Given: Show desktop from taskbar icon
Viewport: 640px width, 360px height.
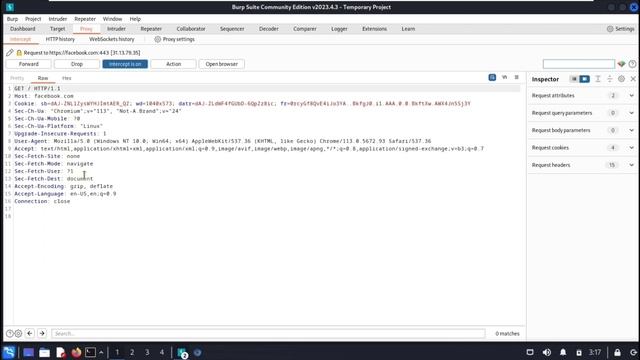Looking at the screenshot, I should 28,352.
